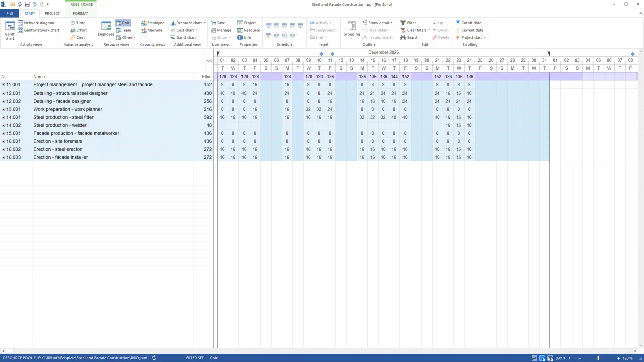
Task: Open the Resource chart dropdown
Action: point(188,23)
